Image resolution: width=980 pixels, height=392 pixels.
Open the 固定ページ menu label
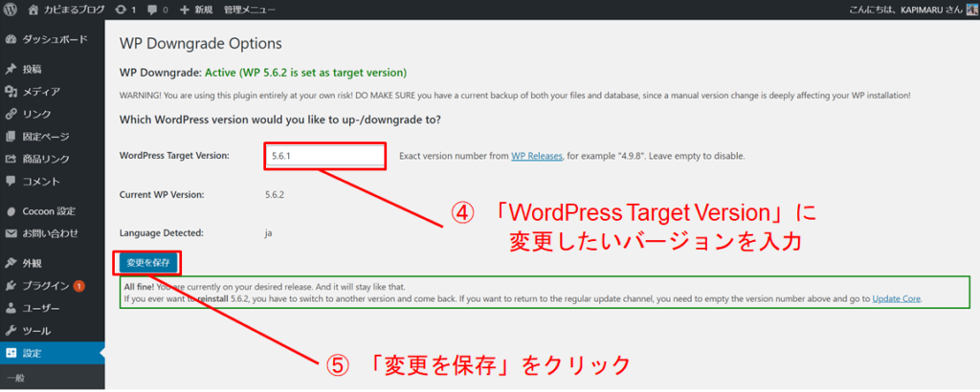pos(46,137)
